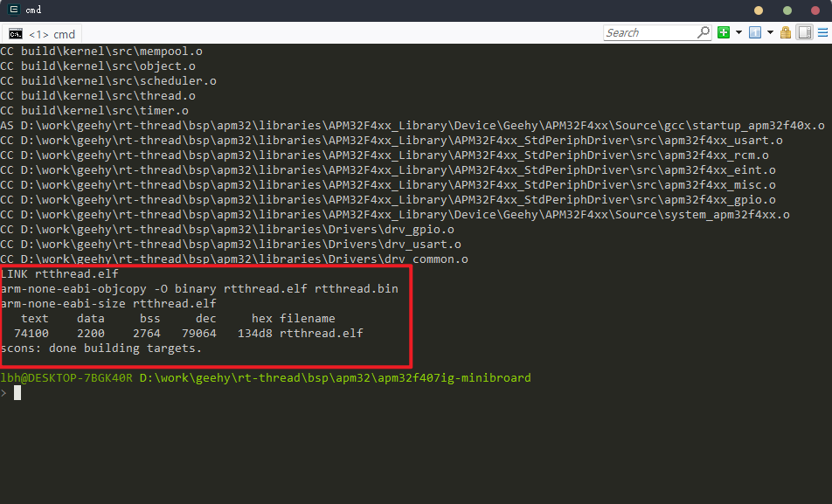This screenshot has width=832, height=504.
Task: Click the 'cmd' window title text
Action: (x=33, y=10)
